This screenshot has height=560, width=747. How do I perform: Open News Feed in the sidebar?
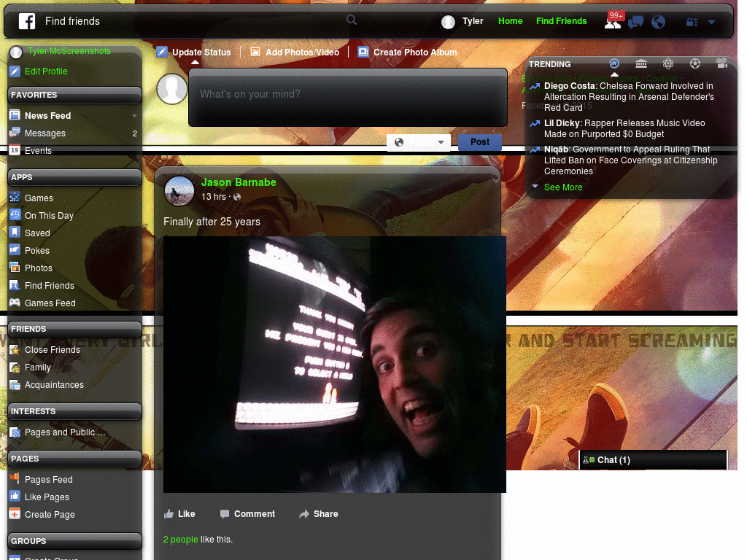tap(47, 116)
